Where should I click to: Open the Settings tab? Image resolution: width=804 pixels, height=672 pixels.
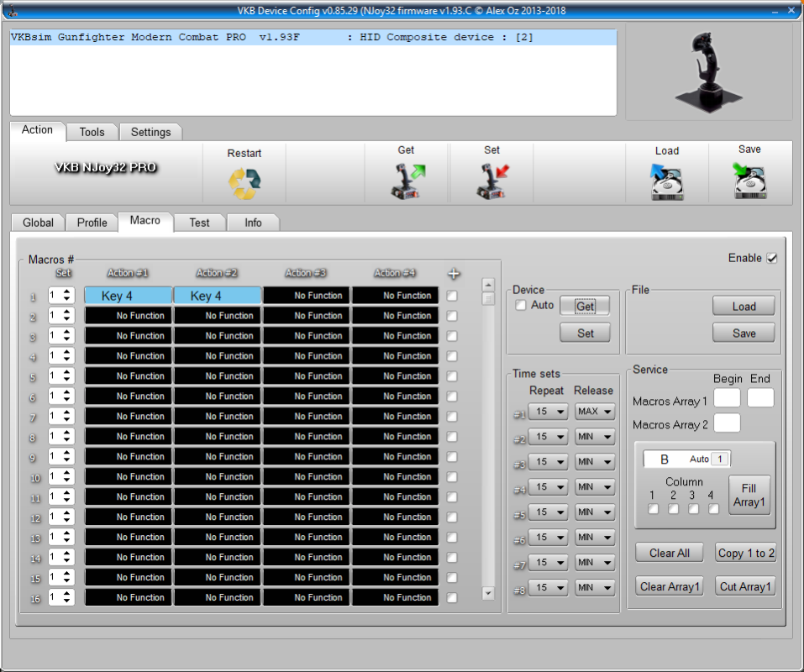pyautogui.click(x=150, y=132)
